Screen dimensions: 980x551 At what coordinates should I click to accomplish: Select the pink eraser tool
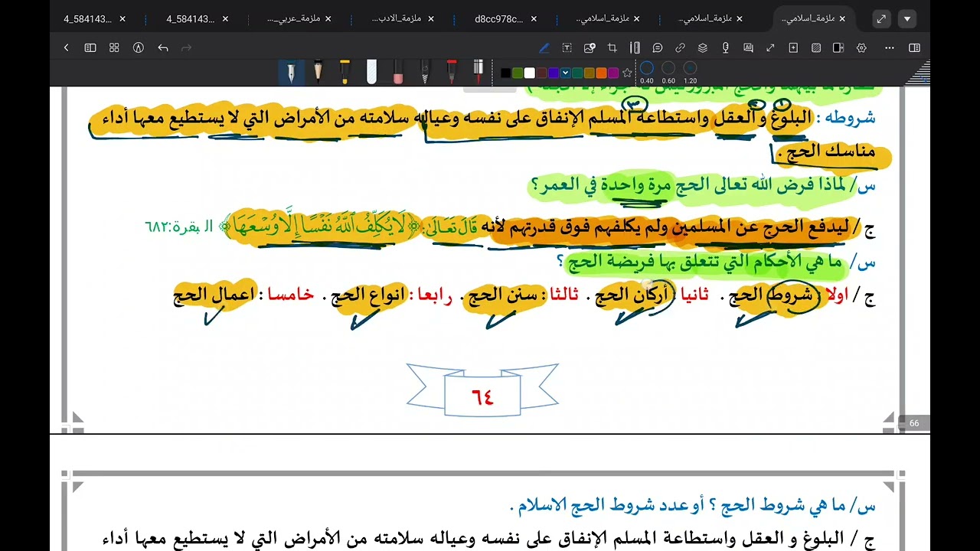(x=398, y=73)
